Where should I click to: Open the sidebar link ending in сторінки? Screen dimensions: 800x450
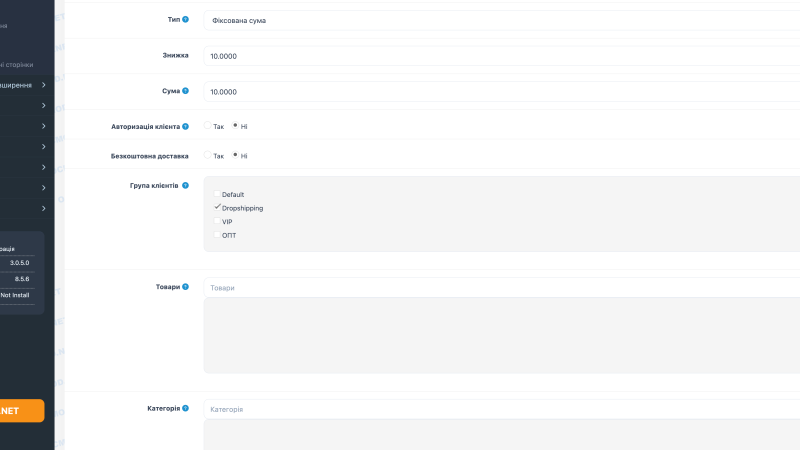[16, 65]
